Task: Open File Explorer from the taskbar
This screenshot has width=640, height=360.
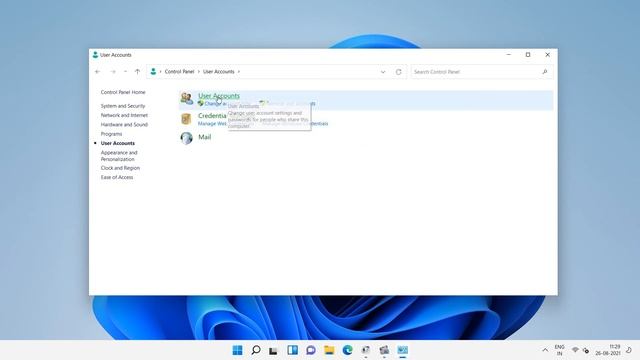Action: [329, 350]
